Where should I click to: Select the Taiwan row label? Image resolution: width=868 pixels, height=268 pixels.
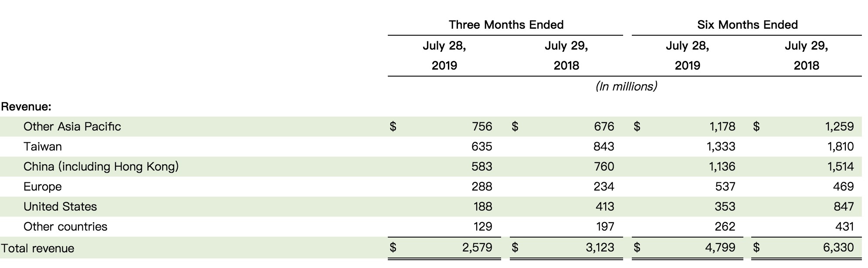click(43, 147)
